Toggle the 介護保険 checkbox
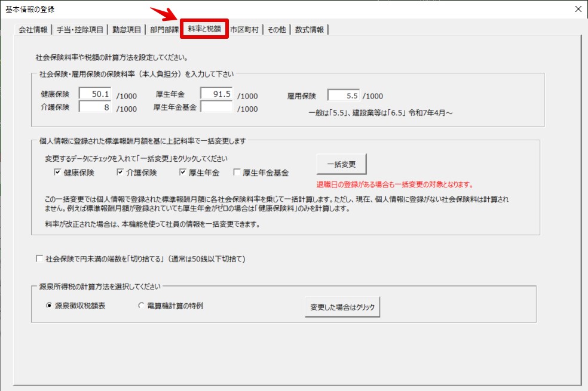Viewport: 588px width, 391px height. (x=121, y=173)
